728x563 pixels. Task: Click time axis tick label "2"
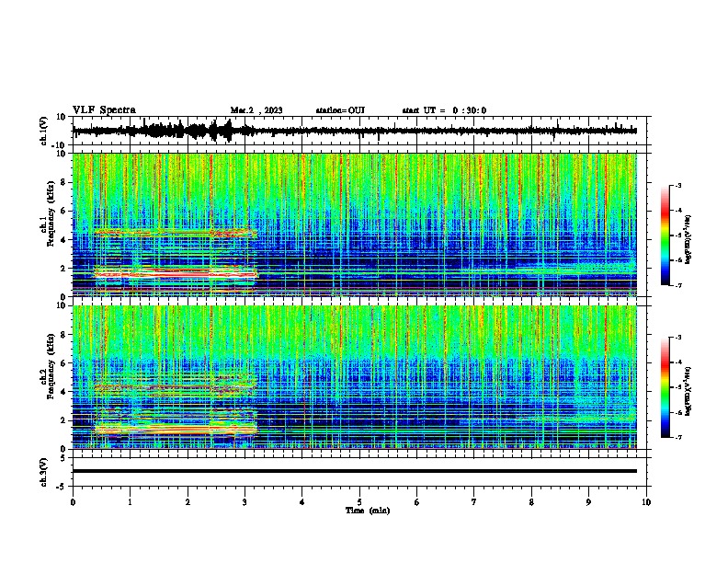188,502
